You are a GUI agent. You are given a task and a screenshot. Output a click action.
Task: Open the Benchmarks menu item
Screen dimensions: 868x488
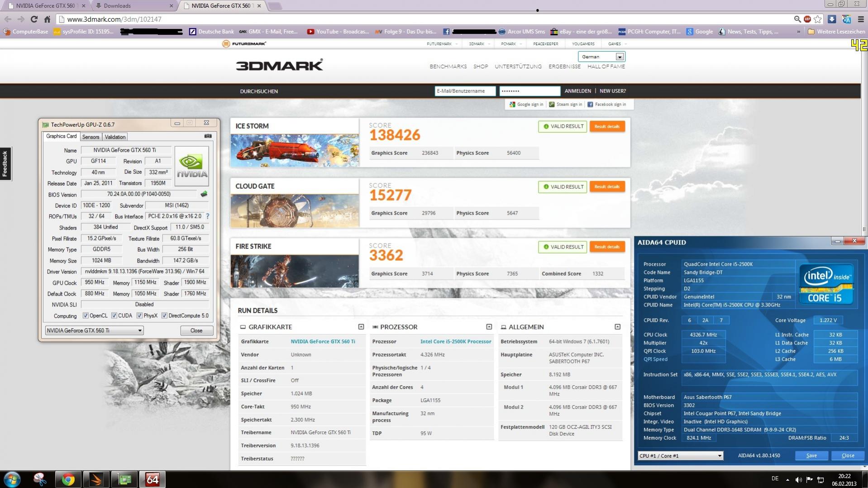(448, 66)
